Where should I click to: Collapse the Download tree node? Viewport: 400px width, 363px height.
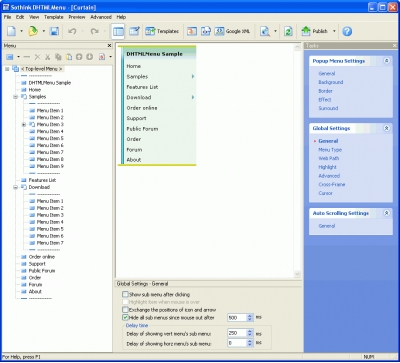pos(15,187)
